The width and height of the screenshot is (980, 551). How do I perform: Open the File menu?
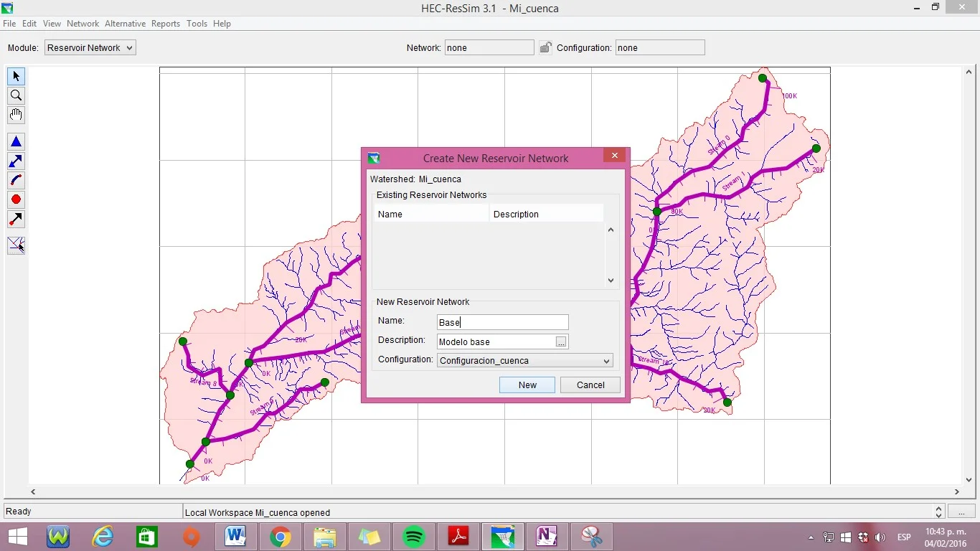pyautogui.click(x=9, y=24)
